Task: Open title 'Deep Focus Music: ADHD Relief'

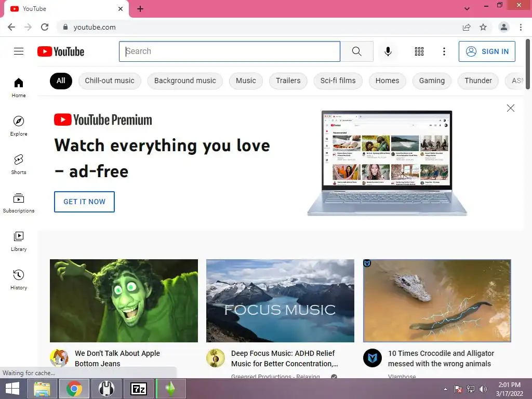Action: pyautogui.click(x=284, y=358)
